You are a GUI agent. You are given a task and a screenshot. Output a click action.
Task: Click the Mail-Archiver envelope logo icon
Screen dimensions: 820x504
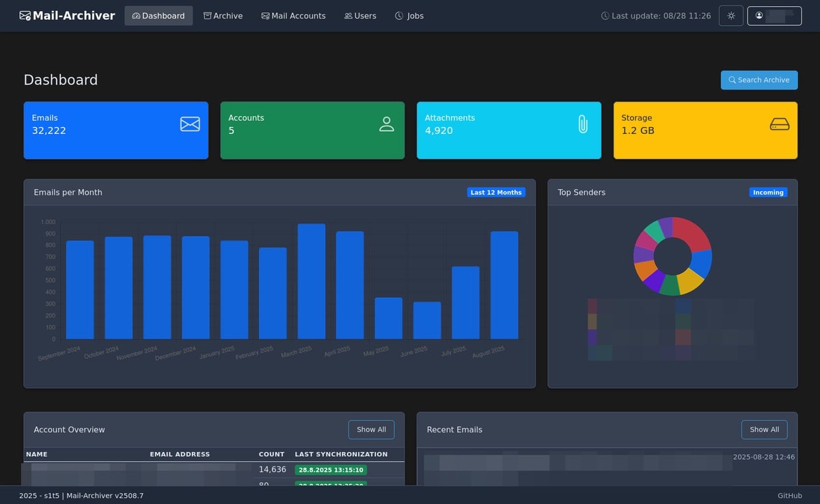coord(25,16)
